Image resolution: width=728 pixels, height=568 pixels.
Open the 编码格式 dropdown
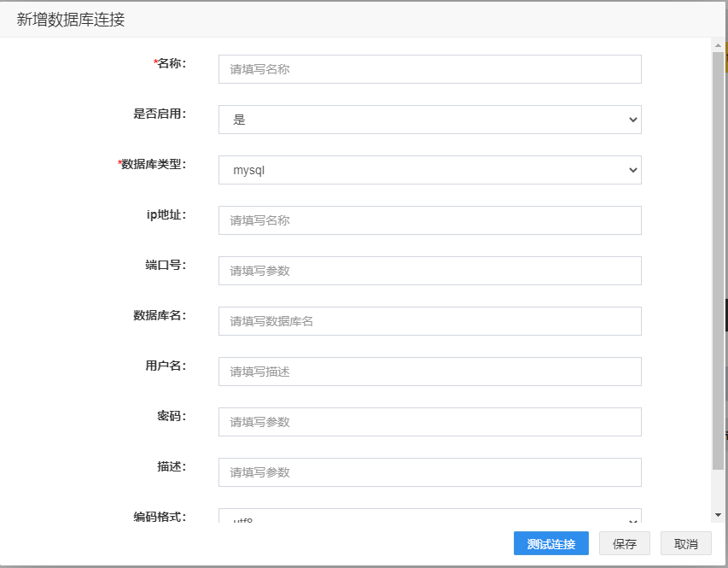430,516
